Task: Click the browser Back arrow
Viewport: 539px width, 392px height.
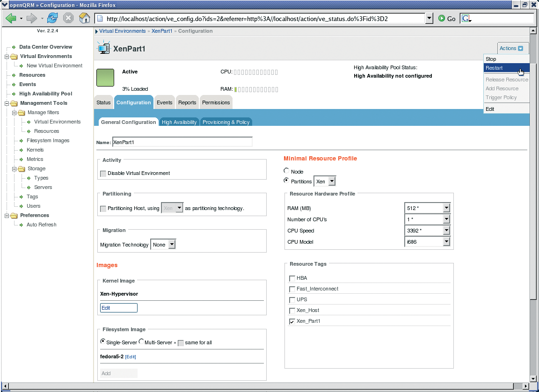Action: [11, 18]
